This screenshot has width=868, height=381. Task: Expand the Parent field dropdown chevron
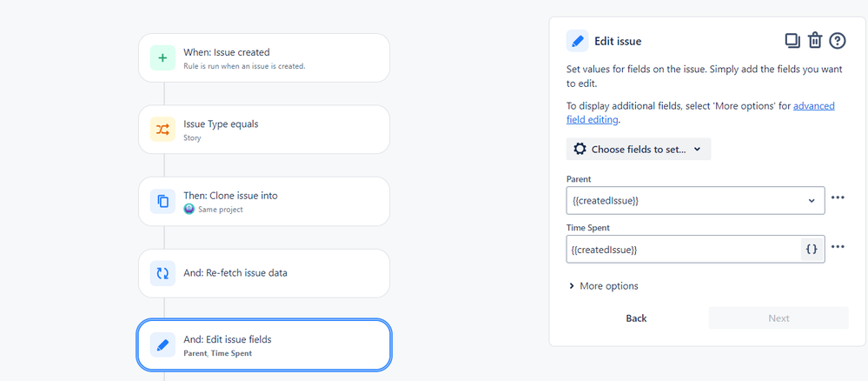(812, 200)
